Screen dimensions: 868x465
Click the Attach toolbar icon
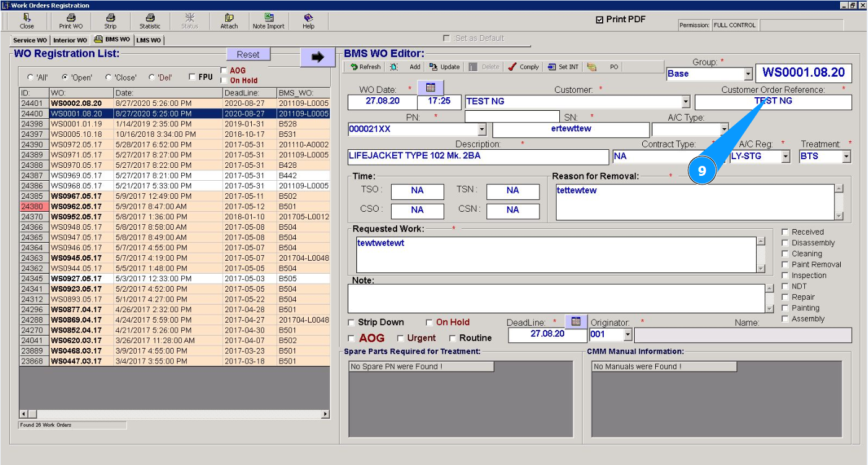pos(229,21)
